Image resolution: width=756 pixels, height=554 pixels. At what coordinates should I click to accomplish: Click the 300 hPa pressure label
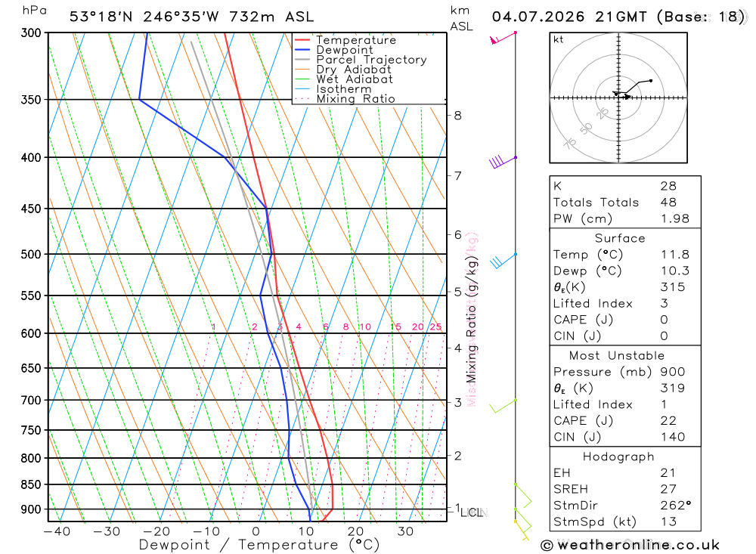[x=31, y=32]
